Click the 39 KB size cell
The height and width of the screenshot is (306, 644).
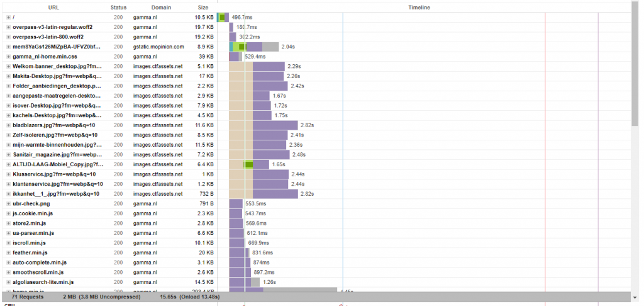(x=206, y=57)
